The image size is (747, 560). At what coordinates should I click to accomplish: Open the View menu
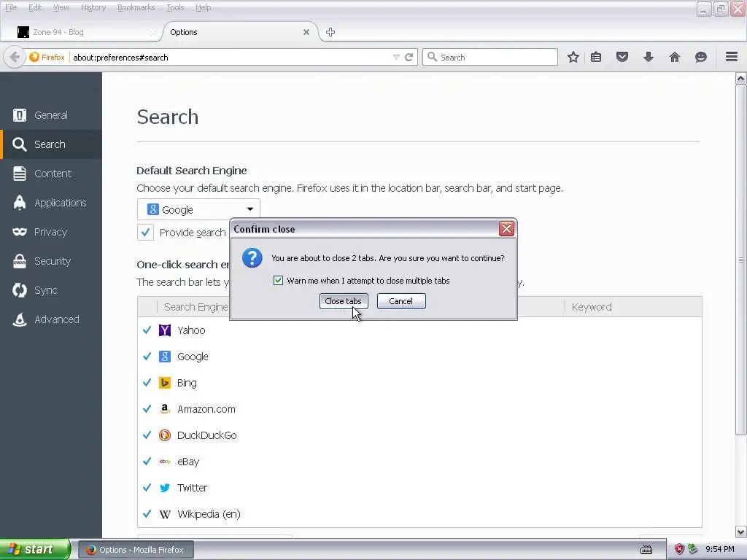pos(61,7)
